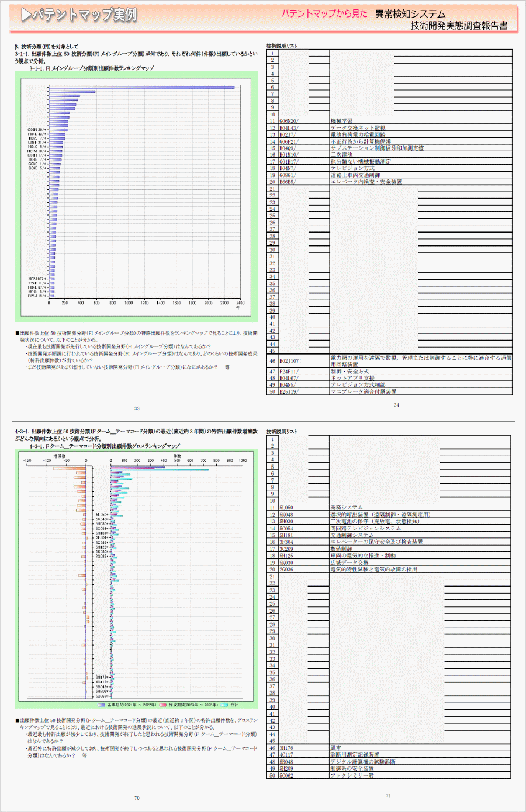Click the purple 基準期間 legend marker
This screenshot has width=526, height=812.
(x=102, y=705)
